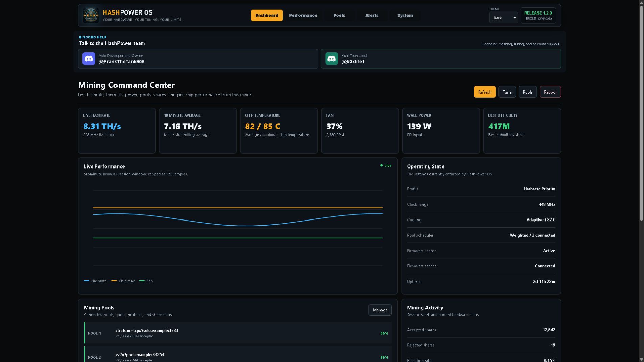Click Pool 1 quota 65%
The height and width of the screenshot is (362, 644).
point(384,333)
